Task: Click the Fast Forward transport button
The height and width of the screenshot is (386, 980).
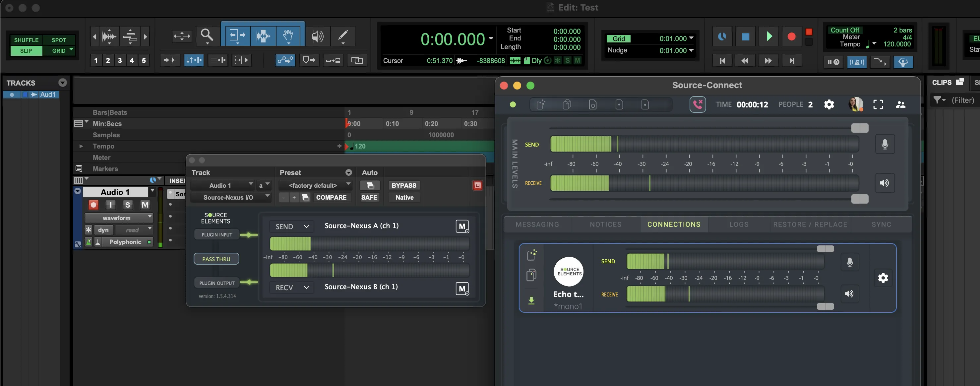Action: tap(768, 61)
